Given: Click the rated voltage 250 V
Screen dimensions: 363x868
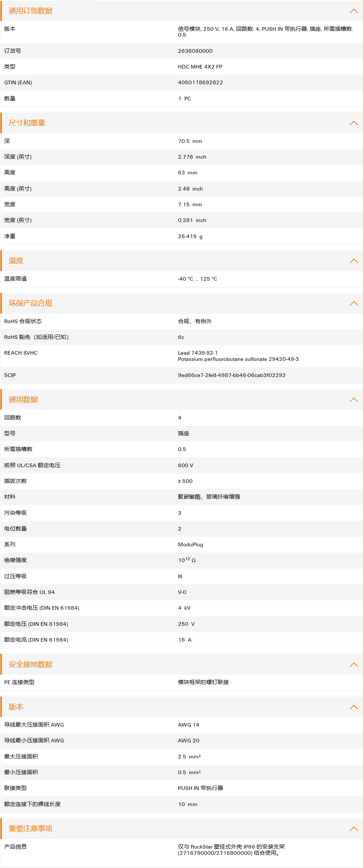Looking at the screenshot, I should (x=186, y=624).
